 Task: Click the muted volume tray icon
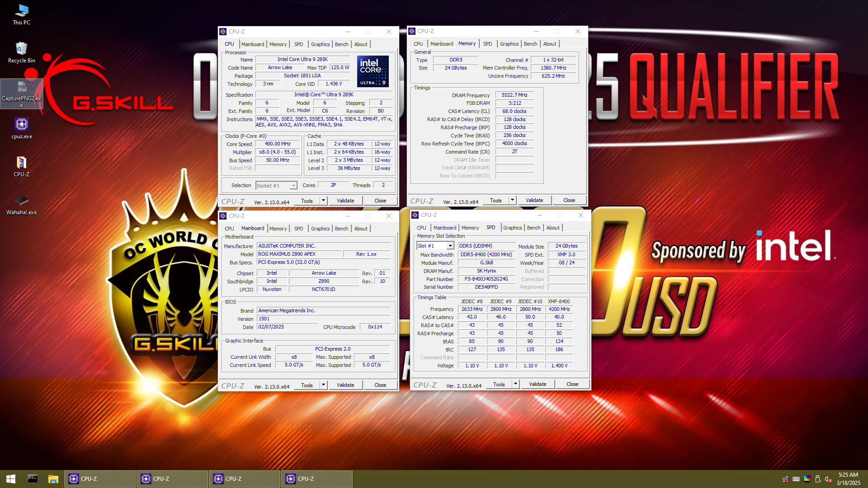[x=828, y=479]
